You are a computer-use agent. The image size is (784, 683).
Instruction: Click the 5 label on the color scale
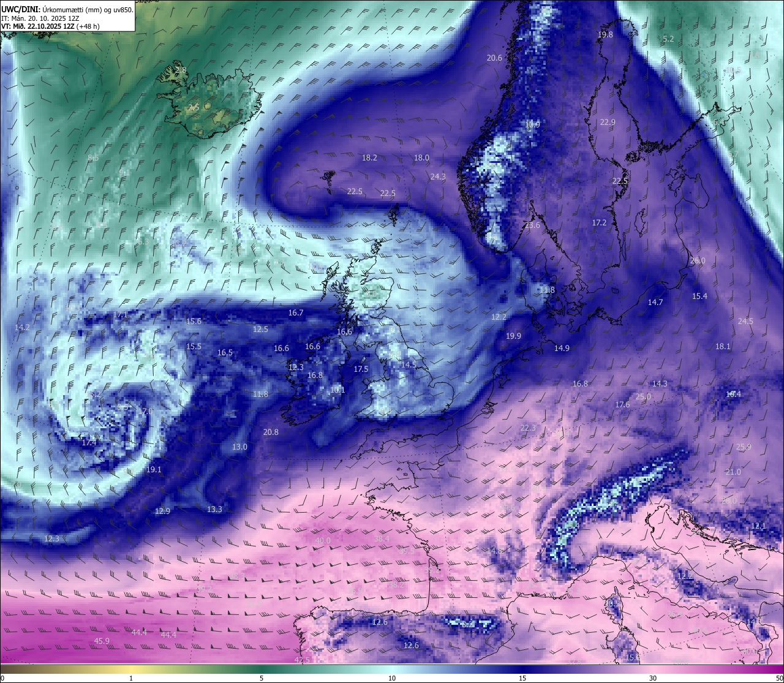click(262, 678)
